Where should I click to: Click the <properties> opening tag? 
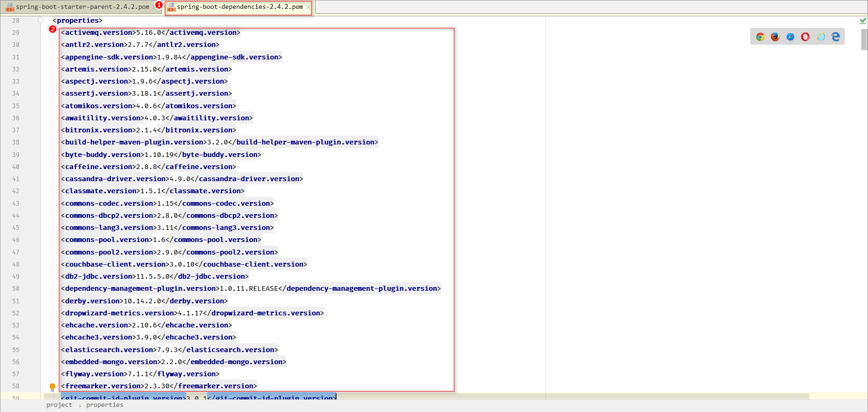[x=78, y=20]
